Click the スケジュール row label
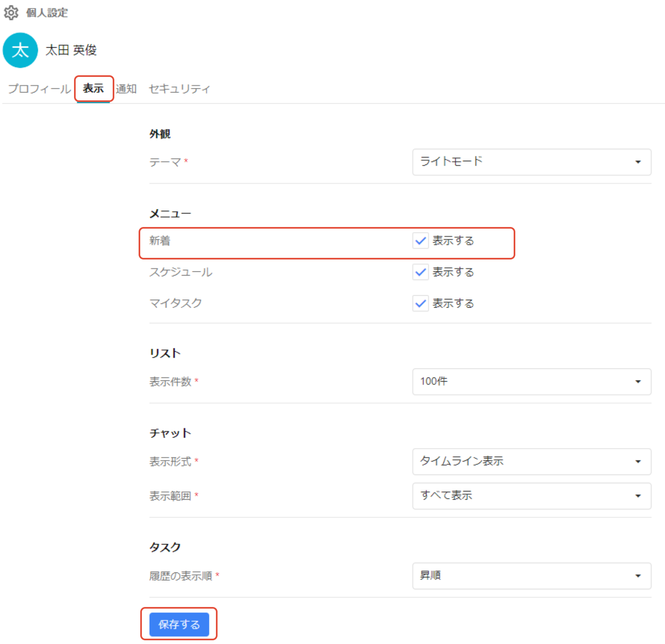 (181, 272)
